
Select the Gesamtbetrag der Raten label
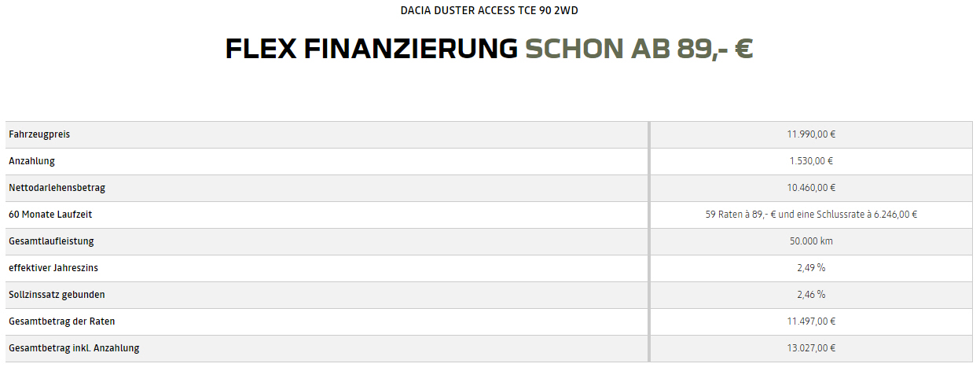point(62,321)
